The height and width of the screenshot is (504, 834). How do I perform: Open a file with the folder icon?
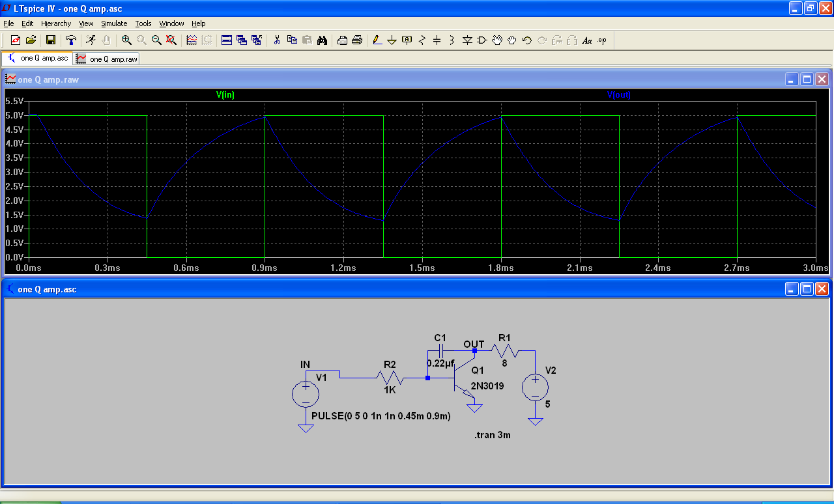coord(31,40)
